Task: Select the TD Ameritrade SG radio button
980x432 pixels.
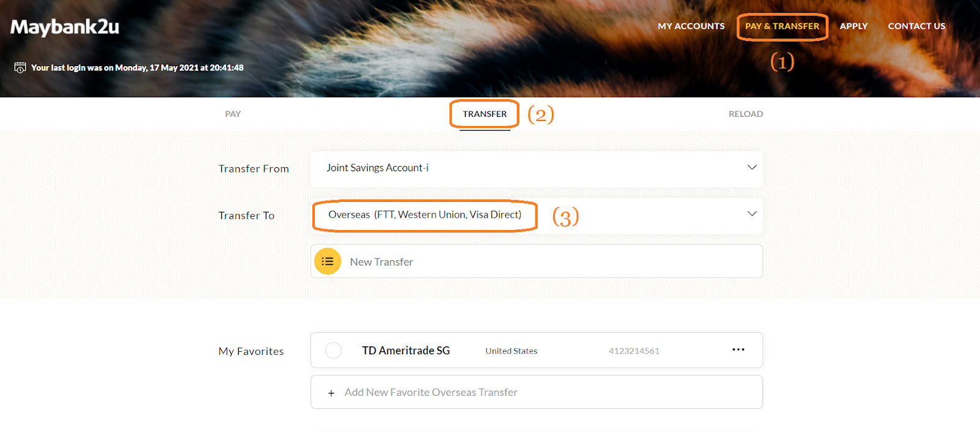Action: coord(333,350)
